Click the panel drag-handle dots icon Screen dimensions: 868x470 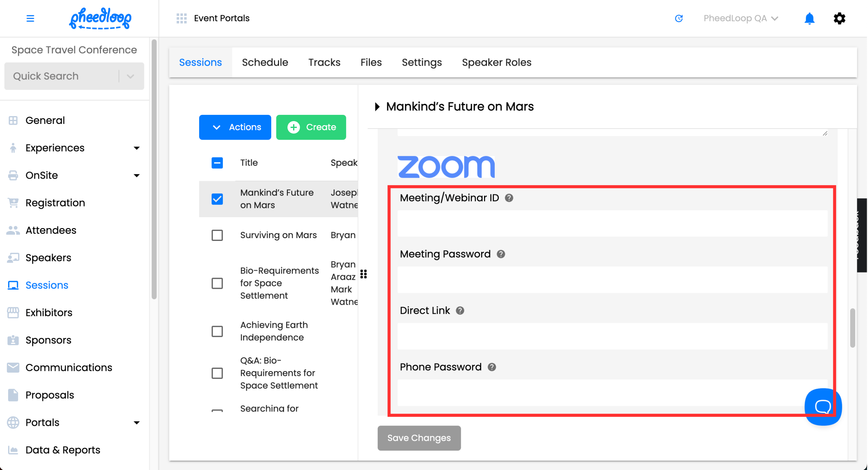(x=364, y=274)
